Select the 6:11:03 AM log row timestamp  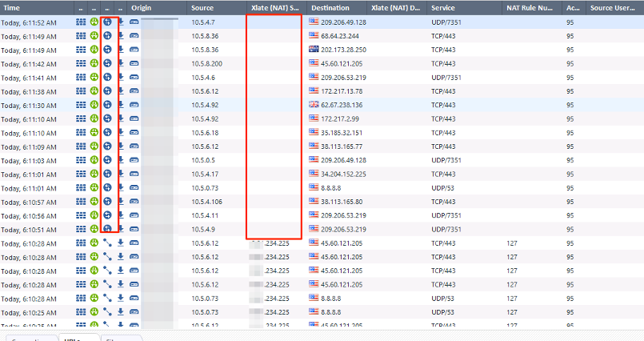coord(29,160)
